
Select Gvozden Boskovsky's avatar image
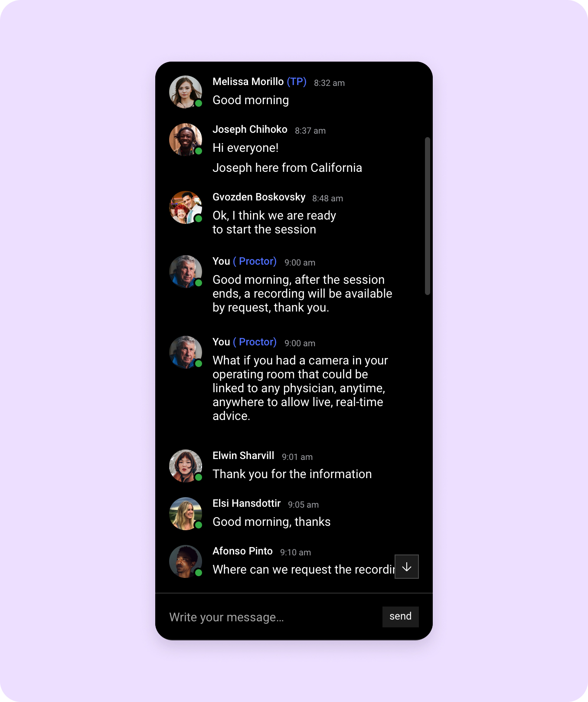pos(186,207)
